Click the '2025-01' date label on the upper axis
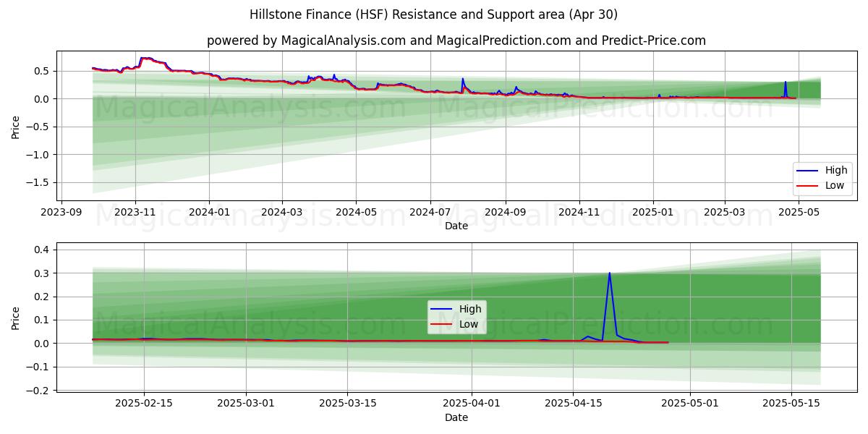This screenshot has height=434, width=868. click(x=653, y=212)
